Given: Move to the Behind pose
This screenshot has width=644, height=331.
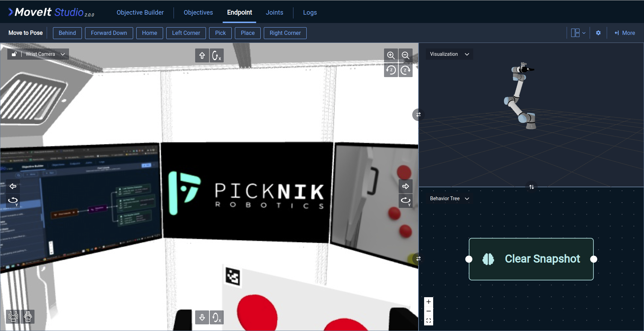Looking at the screenshot, I should 67,33.
